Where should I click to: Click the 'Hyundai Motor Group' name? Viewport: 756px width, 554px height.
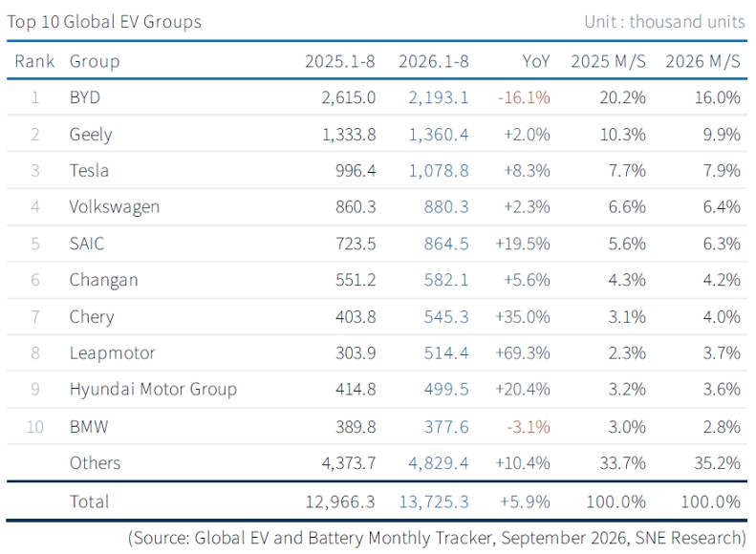click(x=153, y=390)
